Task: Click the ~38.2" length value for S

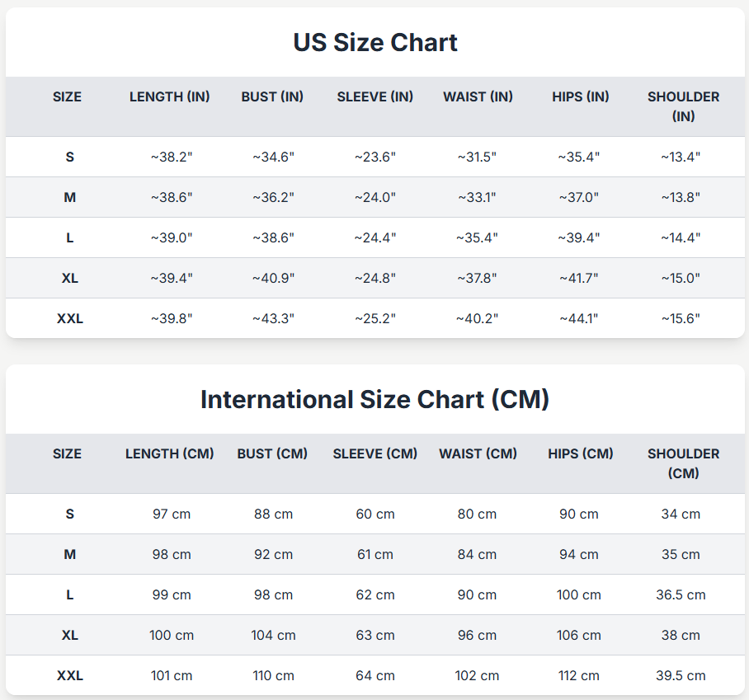Action: [x=172, y=157]
